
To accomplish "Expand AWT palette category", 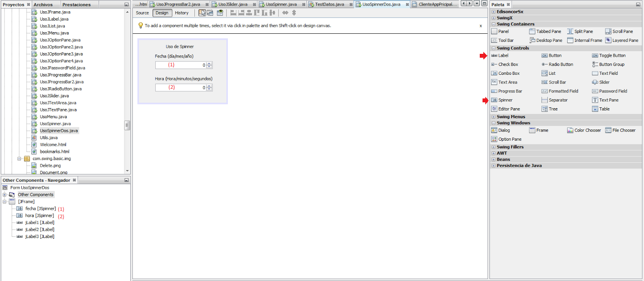I will tap(493, 153).
